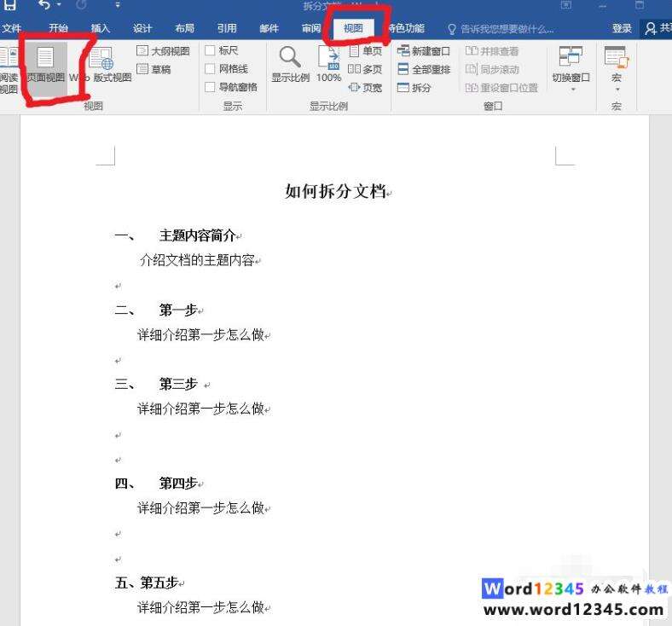Image resolution: width=672 pixels, height=626 pixels.
Task: Click the share person icon
Action: [x=651, y=29]
